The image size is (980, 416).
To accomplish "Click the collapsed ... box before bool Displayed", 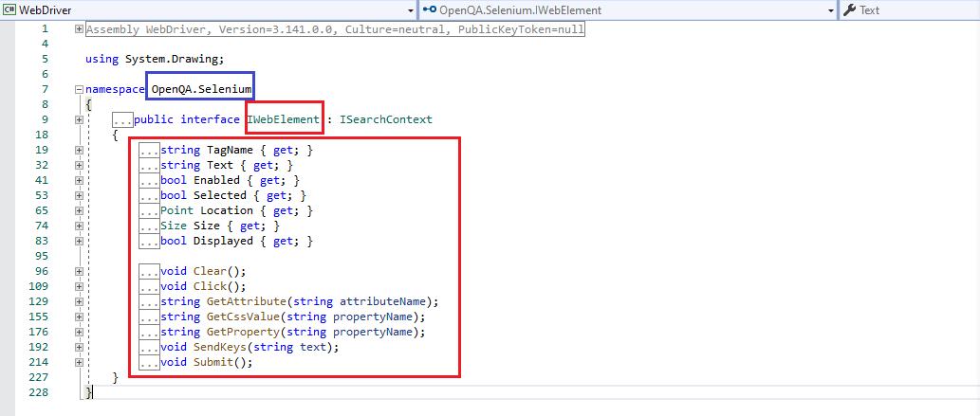I will (x=149, y=241).
